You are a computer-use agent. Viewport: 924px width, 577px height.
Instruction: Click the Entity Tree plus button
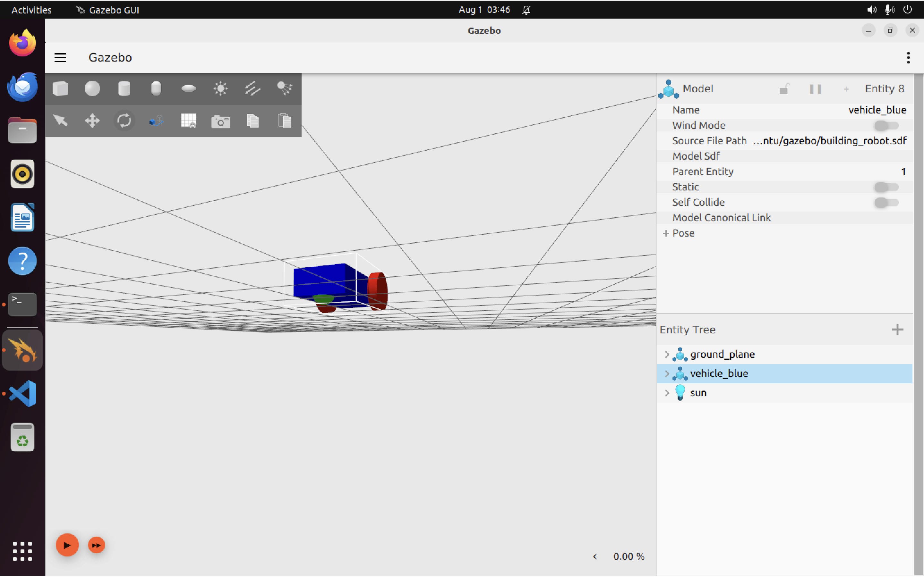[x=897, y=329]
